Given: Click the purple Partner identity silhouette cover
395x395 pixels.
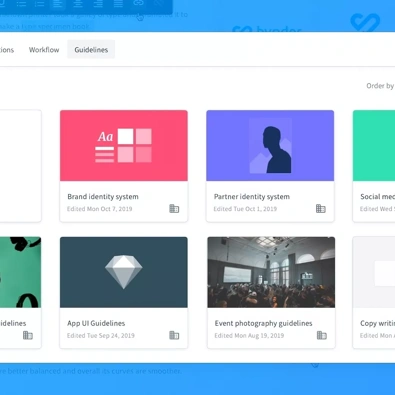Looking at the screenshot, I should click(x=270, y=146).
